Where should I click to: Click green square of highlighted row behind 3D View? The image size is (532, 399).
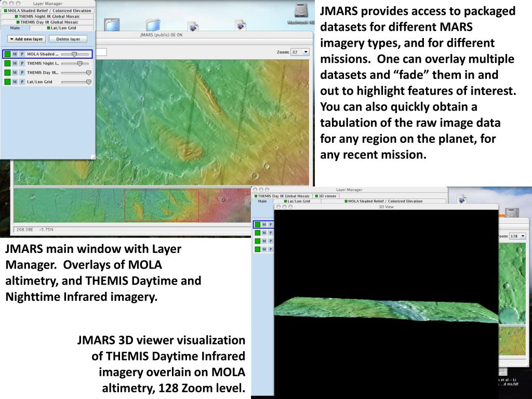point(258,224)
